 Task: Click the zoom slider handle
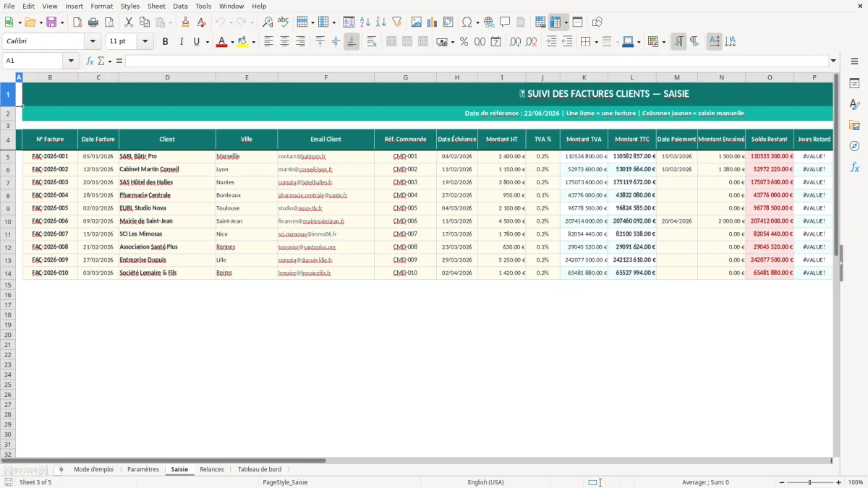click(x=810, y=482)
